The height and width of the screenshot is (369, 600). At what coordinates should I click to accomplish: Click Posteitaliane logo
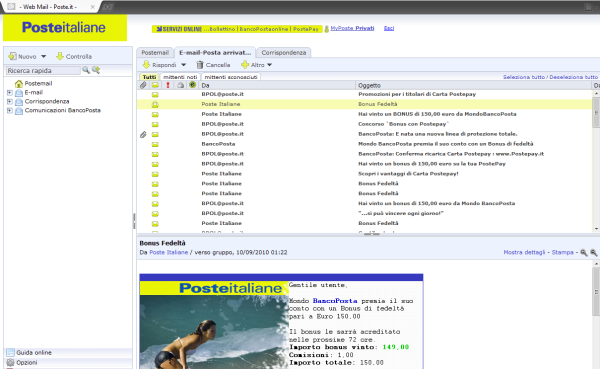pos(65,28)
